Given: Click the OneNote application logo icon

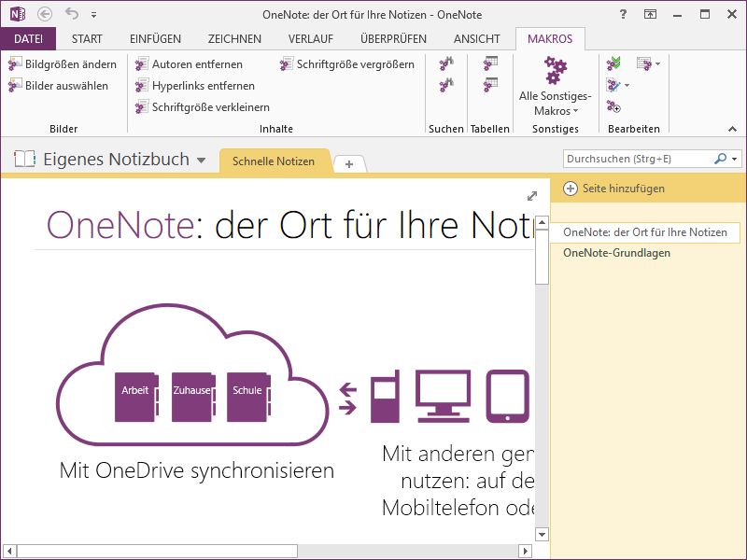Looking at the screenshot, I should (18, 14).
